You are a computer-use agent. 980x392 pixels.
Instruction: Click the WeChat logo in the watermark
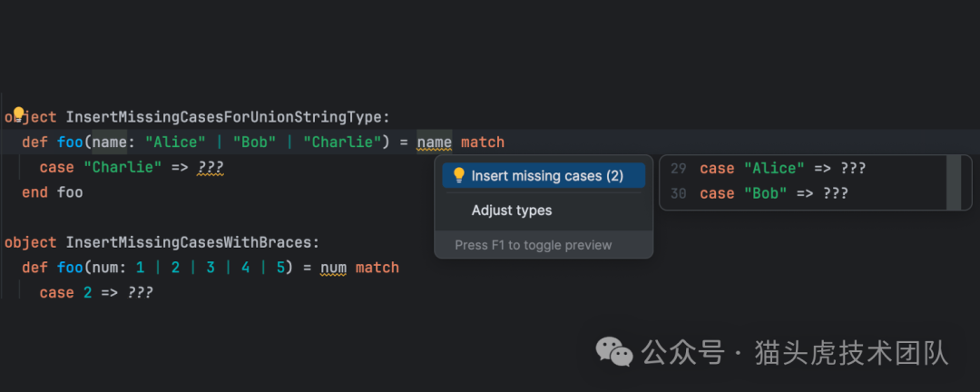point(613,350)
